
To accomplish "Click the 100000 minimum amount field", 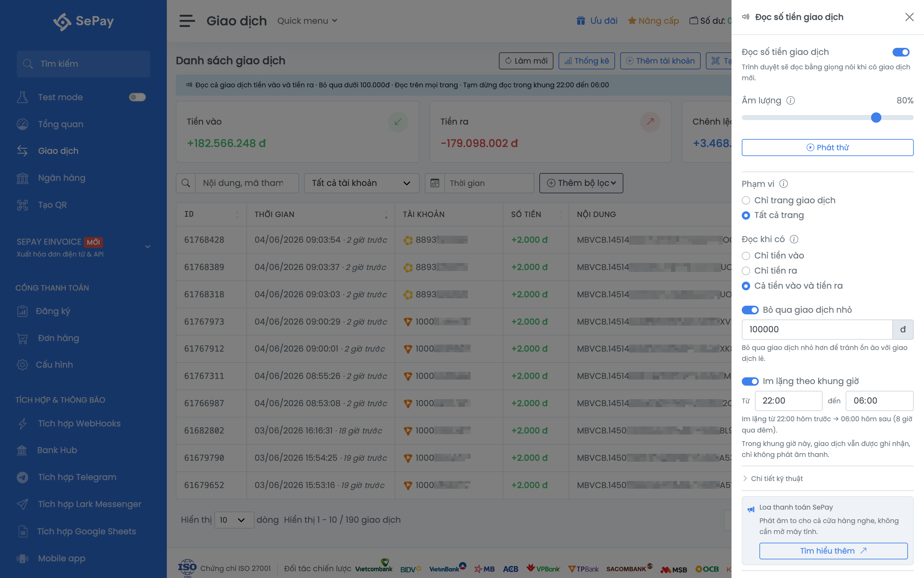I will click(817, 329).
